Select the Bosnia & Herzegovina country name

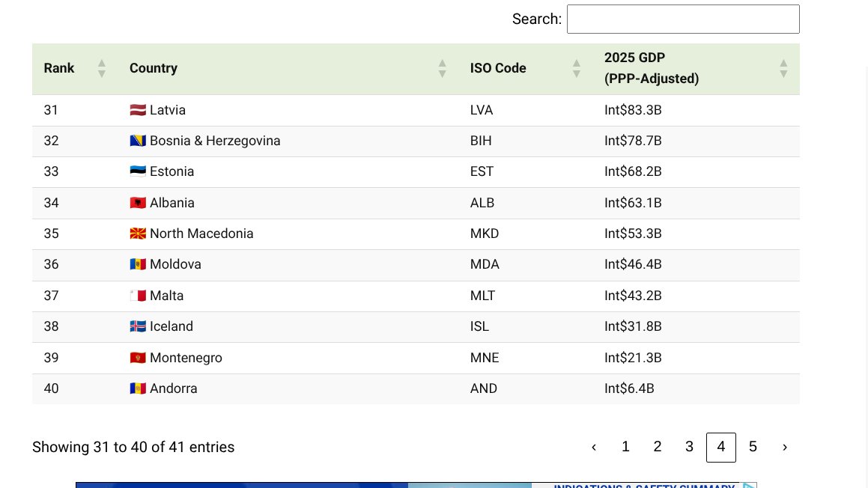click(x=215, y=141)
